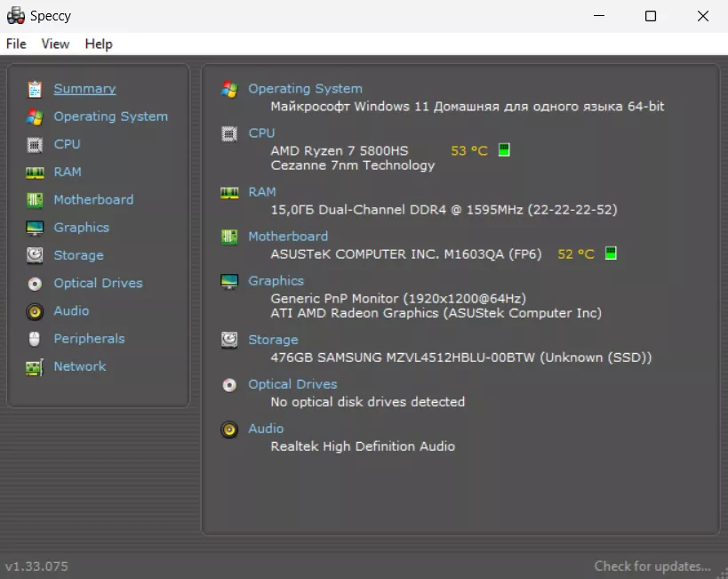Open the File menu
Image resolution: width=728 pixels, height=579 pixels.
[x=16, y=44]
